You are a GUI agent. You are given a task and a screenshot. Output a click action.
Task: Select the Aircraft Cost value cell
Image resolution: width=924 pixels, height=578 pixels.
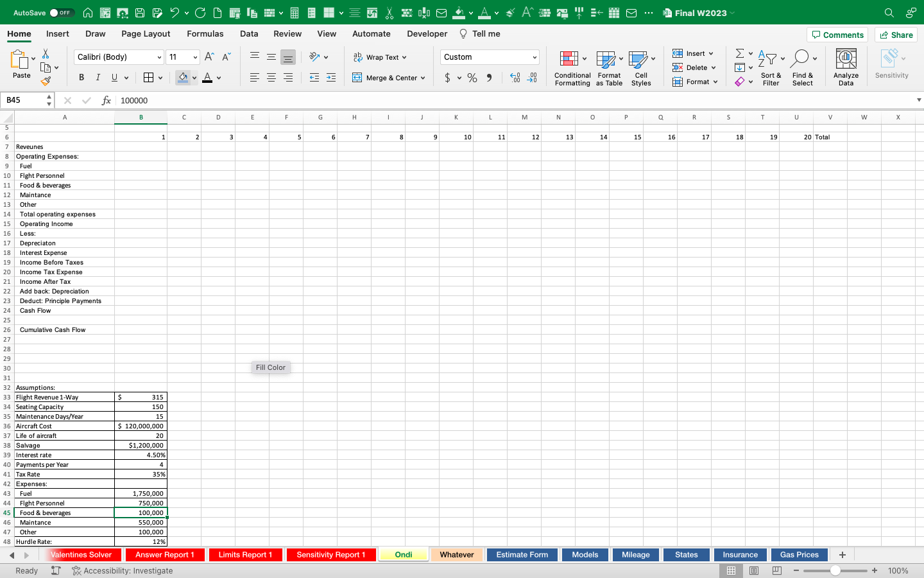point(141,426)
